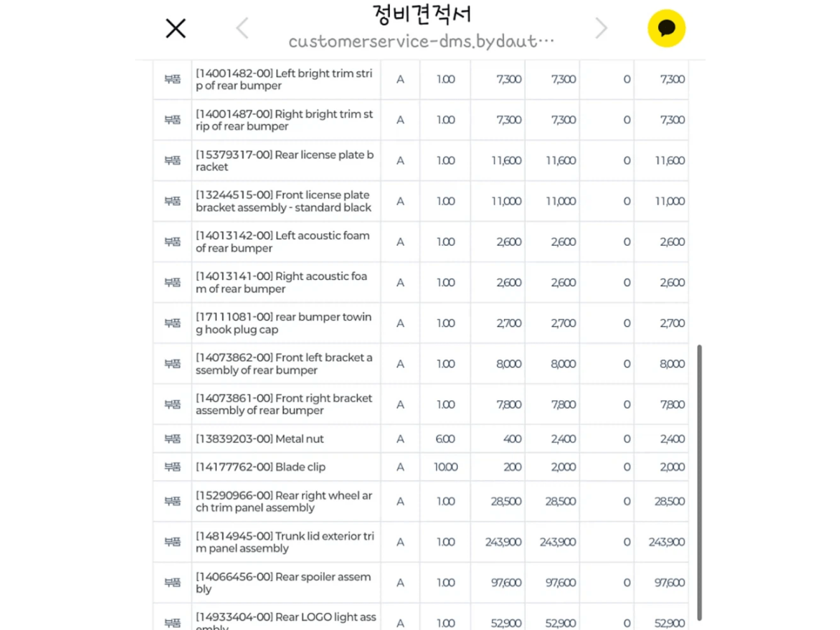Close the in-app browser with the X icon
840x630 pixels.
175,28
